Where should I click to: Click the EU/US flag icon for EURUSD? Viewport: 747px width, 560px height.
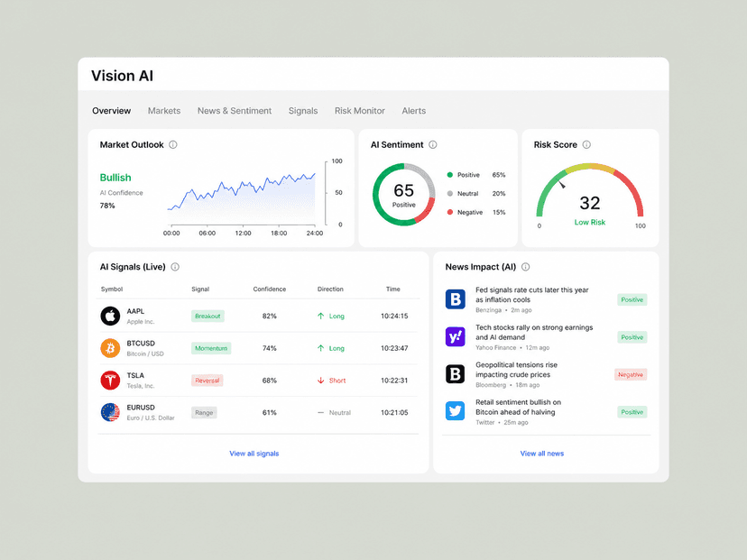(x=110, y=412)
